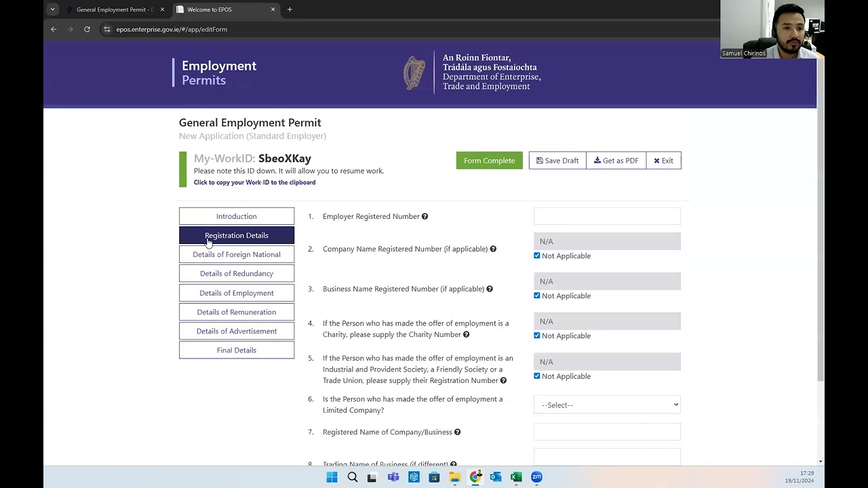This screenshot has height=488, width=868.
Task: Open the Limited Company select dropdown
Action: 607,405
